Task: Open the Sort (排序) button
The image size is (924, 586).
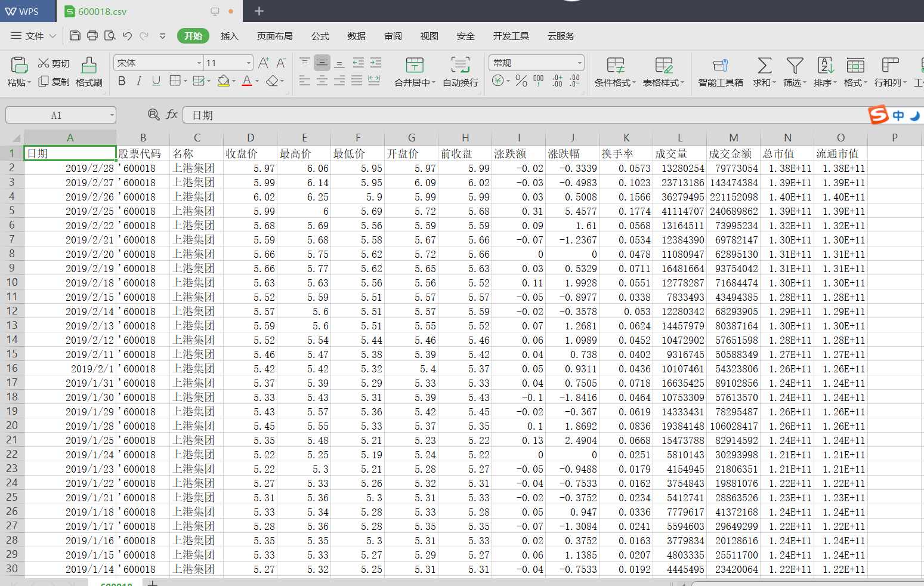Action: [825, 72]
